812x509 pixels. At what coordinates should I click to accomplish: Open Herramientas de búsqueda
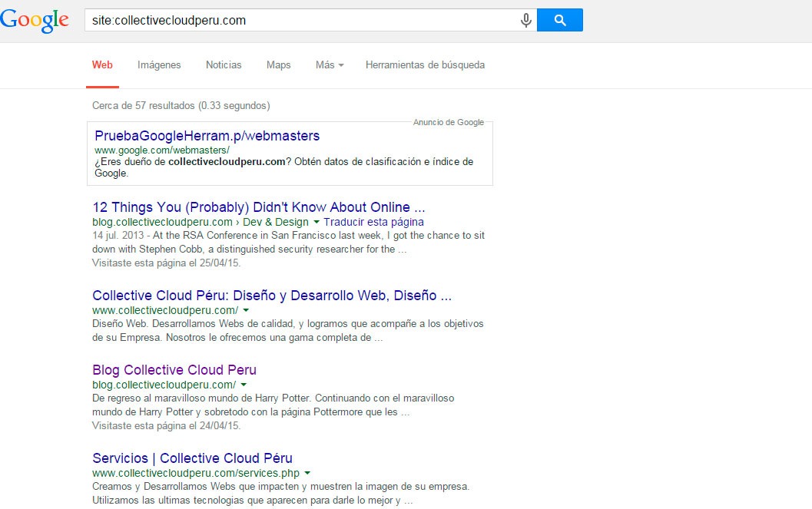pos(425,65)
